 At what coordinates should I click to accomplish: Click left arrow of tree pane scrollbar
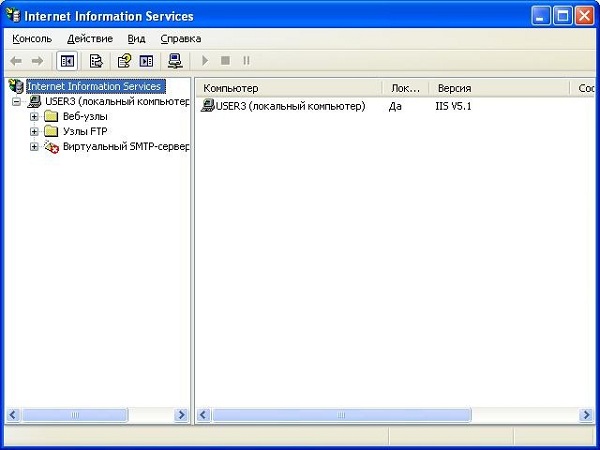(13, 415)
